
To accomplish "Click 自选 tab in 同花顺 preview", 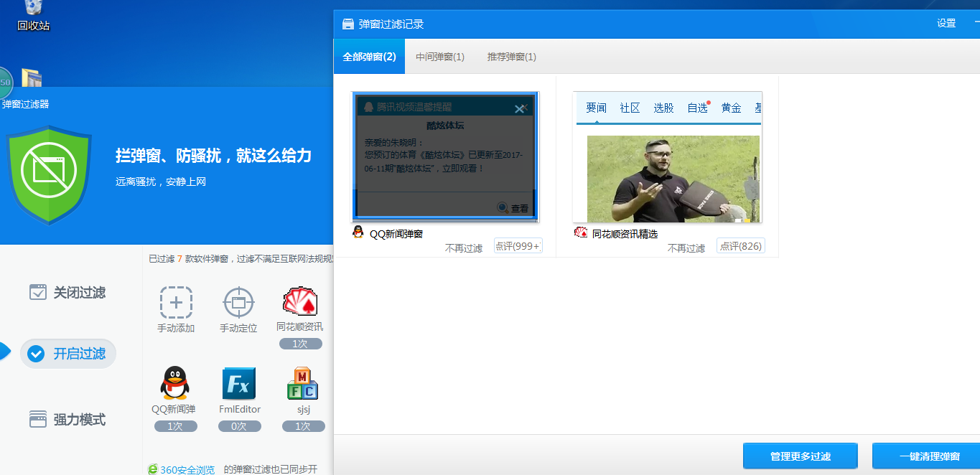I will tap(697, 108).
